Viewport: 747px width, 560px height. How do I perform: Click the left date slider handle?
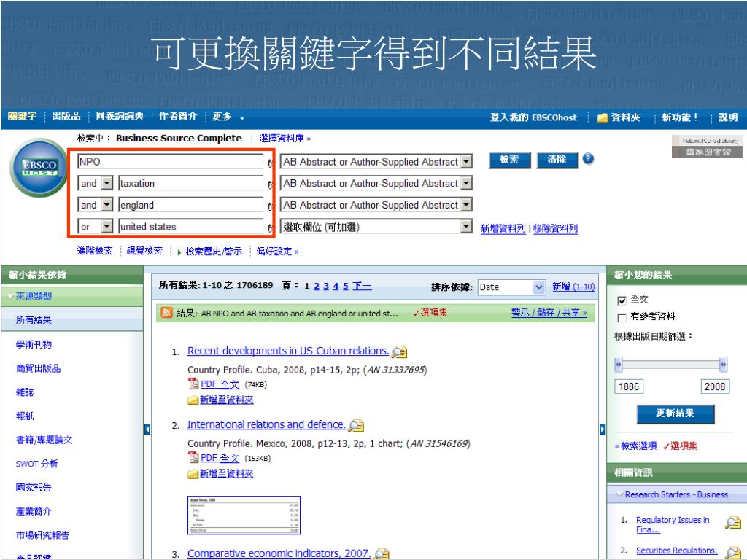pyautogui.click(x=619, y=365)
